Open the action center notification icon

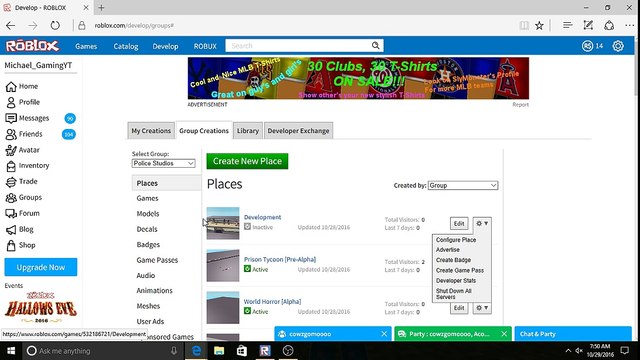pyautogui.click(x=624, y=351)
